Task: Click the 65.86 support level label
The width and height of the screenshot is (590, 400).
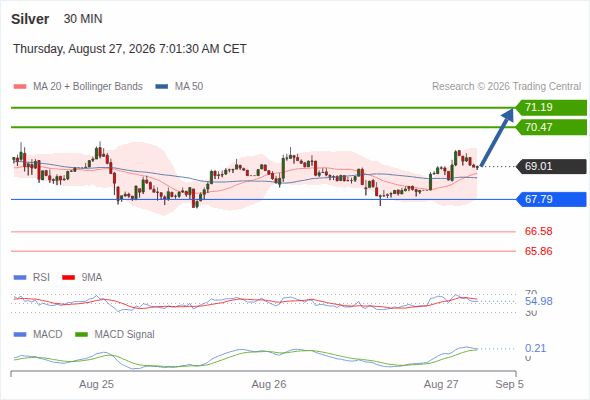Action: pyautogui.click(x=538, y=251)
